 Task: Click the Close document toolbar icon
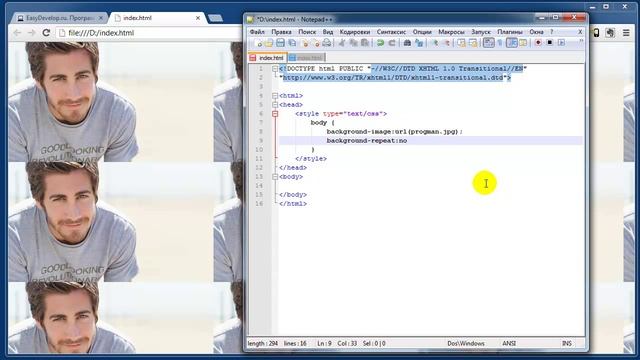(x=304, y=43)
